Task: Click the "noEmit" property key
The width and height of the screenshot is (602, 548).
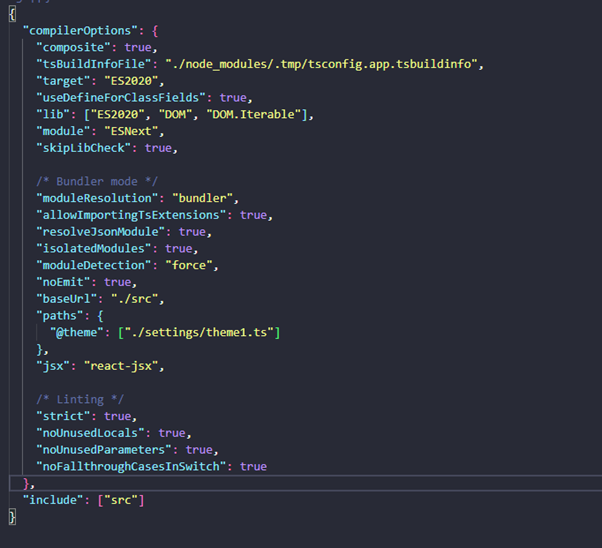Action: [x=63, y=282]
